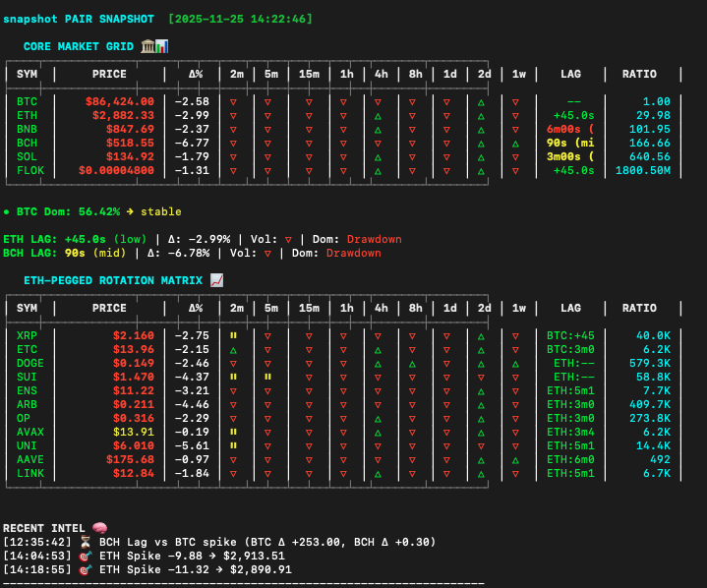707x588 pixels.
Task: Click the hourglass icon in the 12:35:42 intel line
Action: click(x=86, y=542)
